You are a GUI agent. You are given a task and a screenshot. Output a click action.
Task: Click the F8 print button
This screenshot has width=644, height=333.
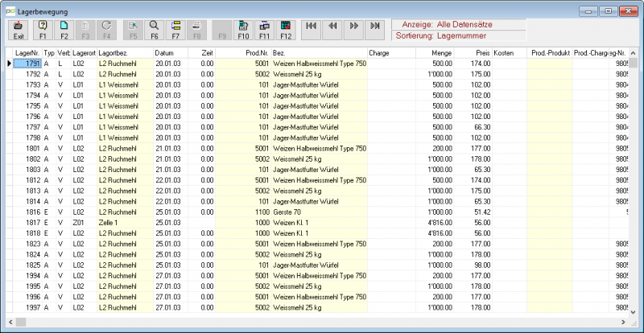(x=197, y=30)
